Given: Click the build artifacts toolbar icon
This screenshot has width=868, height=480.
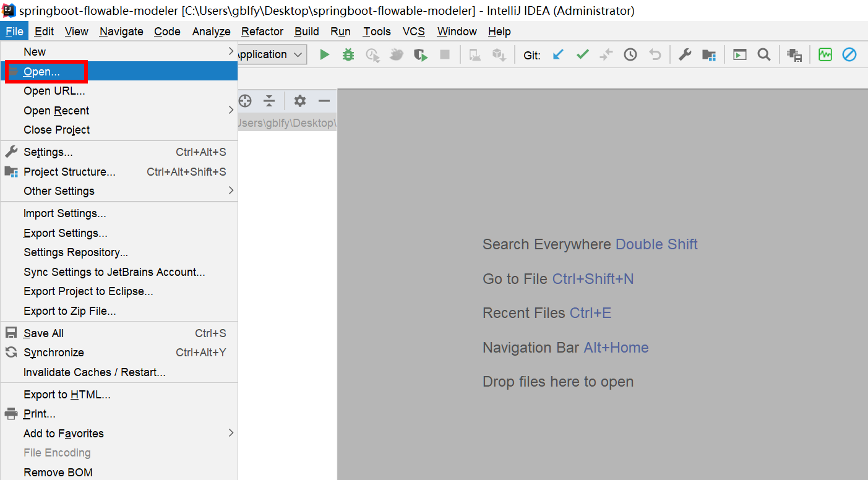Looking at the screenshot, I should [x=795, y=54].
